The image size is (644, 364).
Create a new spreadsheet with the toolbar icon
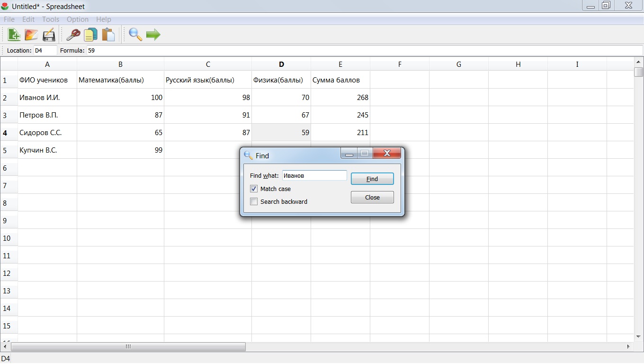(14, 35)
